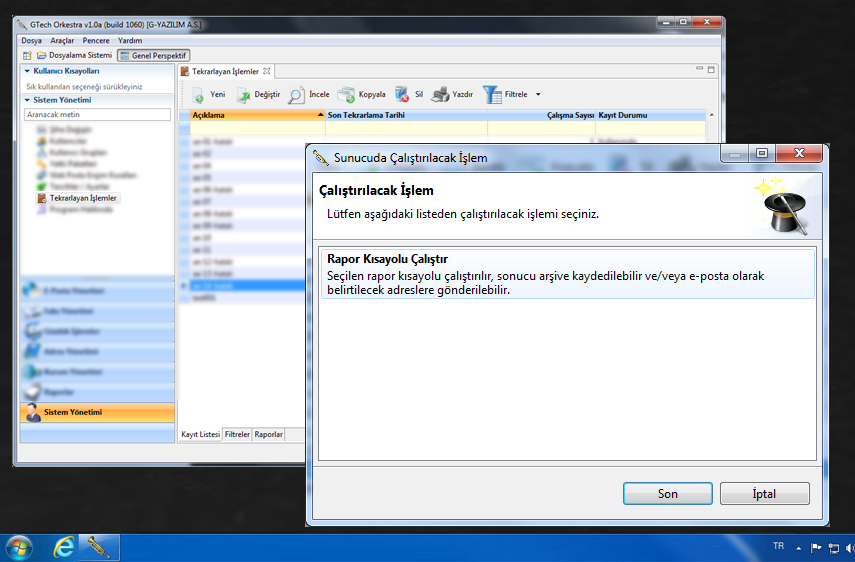Click the Yazdır printer icon
This screenshot has width=855, height=562.
pos(439,95)
